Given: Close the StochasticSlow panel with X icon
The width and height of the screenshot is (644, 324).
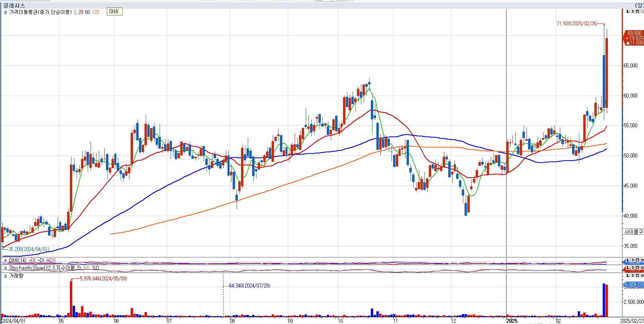Looking at the screenshot, I should point(642,268).
